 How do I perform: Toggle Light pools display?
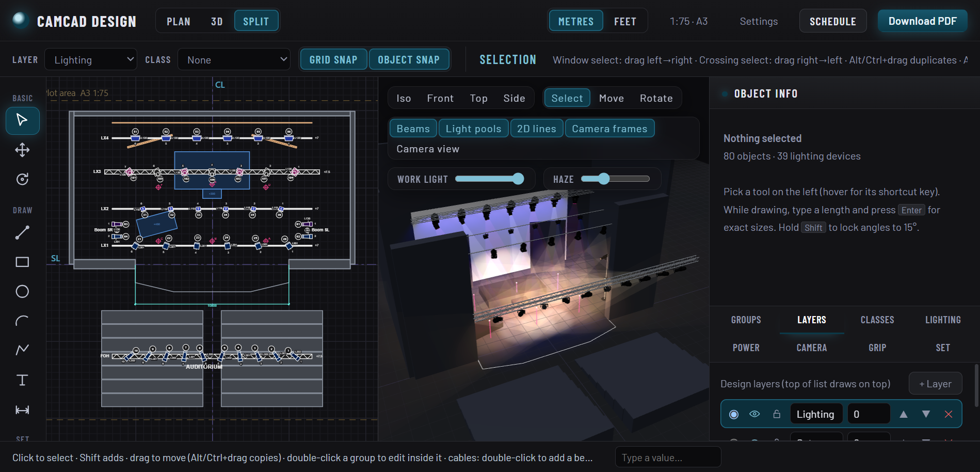[x=474, y=129]
